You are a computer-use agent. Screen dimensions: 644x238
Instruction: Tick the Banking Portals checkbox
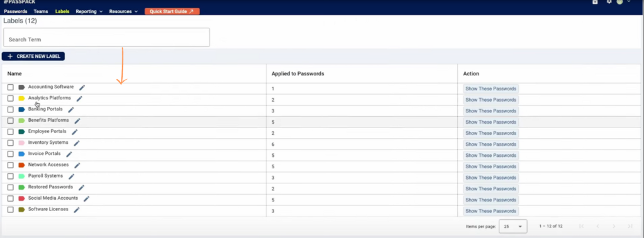coord(11,109)
